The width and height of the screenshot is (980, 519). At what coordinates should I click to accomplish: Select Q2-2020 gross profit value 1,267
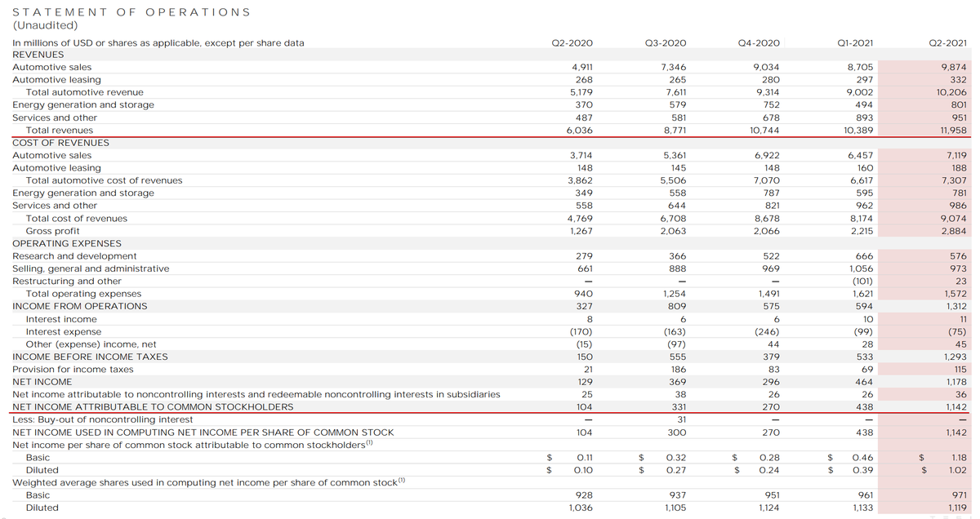pyautogui.click(x=580, y=231)
